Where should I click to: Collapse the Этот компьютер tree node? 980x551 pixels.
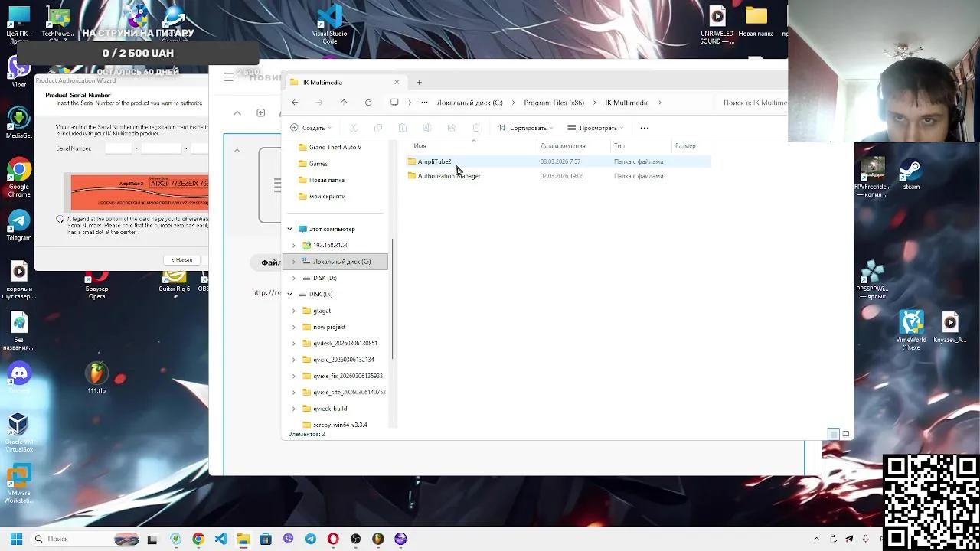point(289,229)
